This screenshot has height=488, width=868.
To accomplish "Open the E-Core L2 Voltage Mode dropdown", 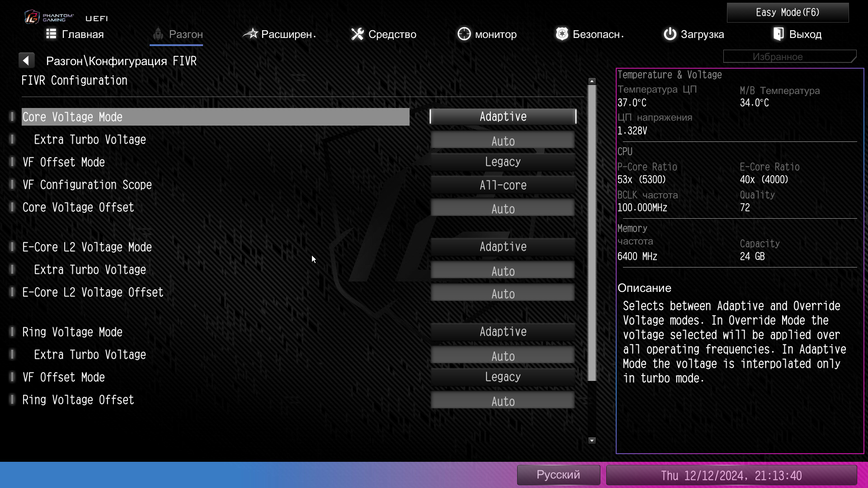I will [x=503, y=247].
